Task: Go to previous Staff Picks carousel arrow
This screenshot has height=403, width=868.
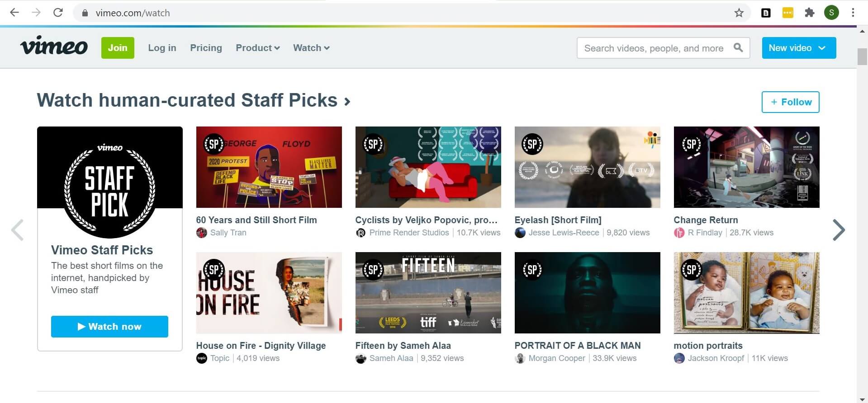Action: [17, 230]
